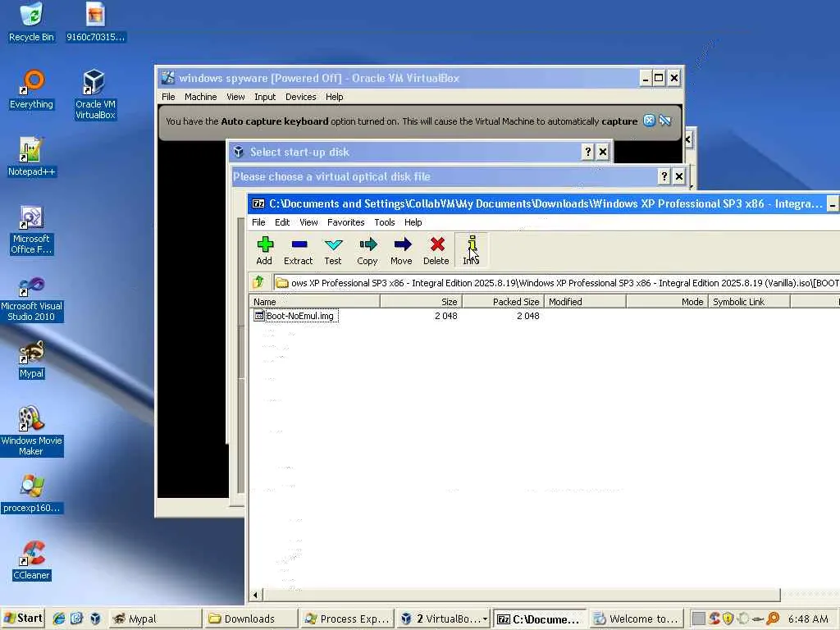Open the VirtualBox window's Help menu
840x630 pixels.
(x=335, y=97)
